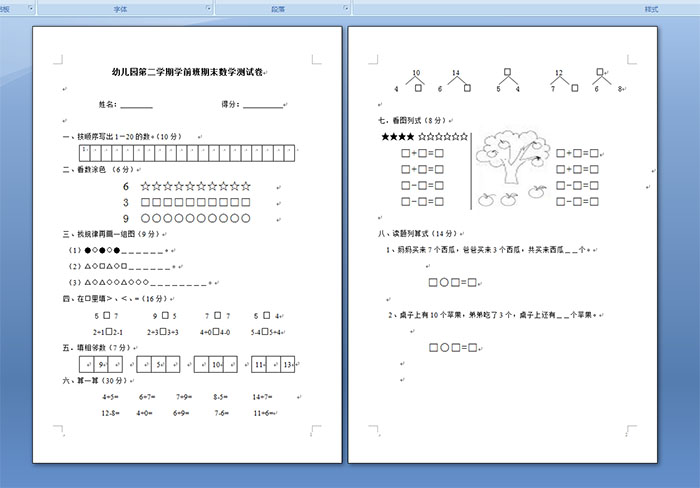
Task: Click the 字体 ribbon group label
Action: [x=120, y=9]
